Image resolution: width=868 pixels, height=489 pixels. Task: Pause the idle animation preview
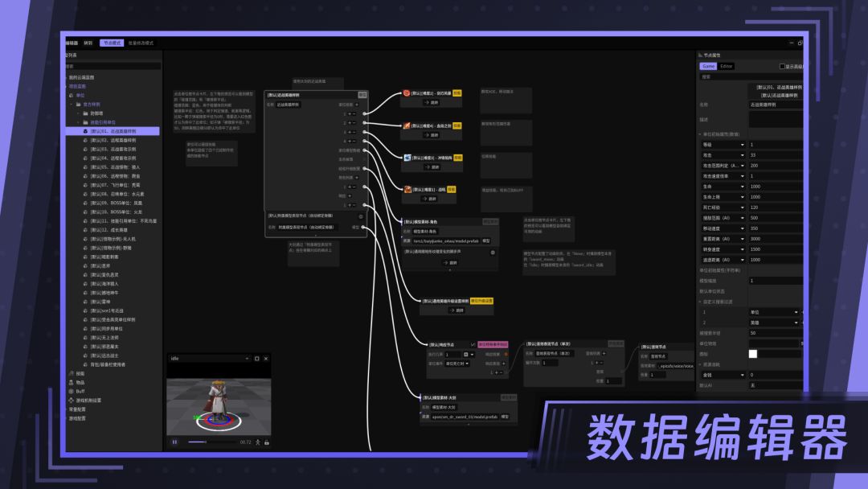click(174, 442)
